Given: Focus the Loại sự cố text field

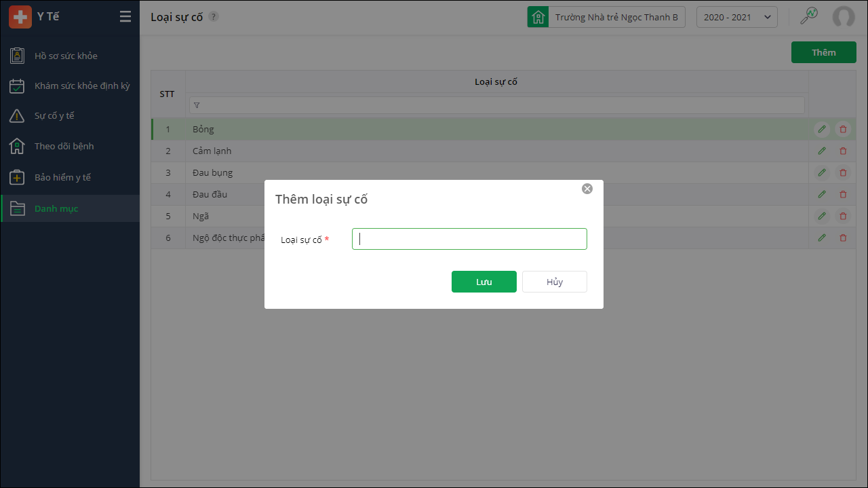Looking at the screenshot, I should pyautogui.click(x=469, y=239).
